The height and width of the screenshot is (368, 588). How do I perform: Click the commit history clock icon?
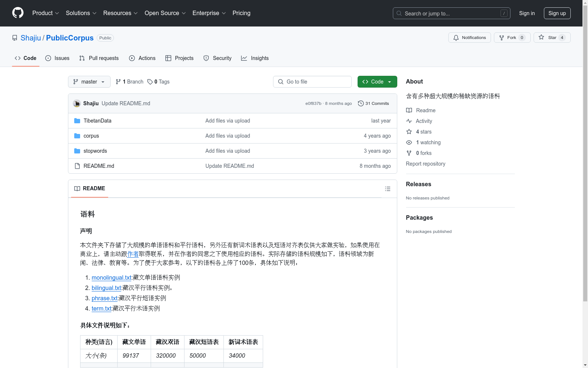coord(361,103)
